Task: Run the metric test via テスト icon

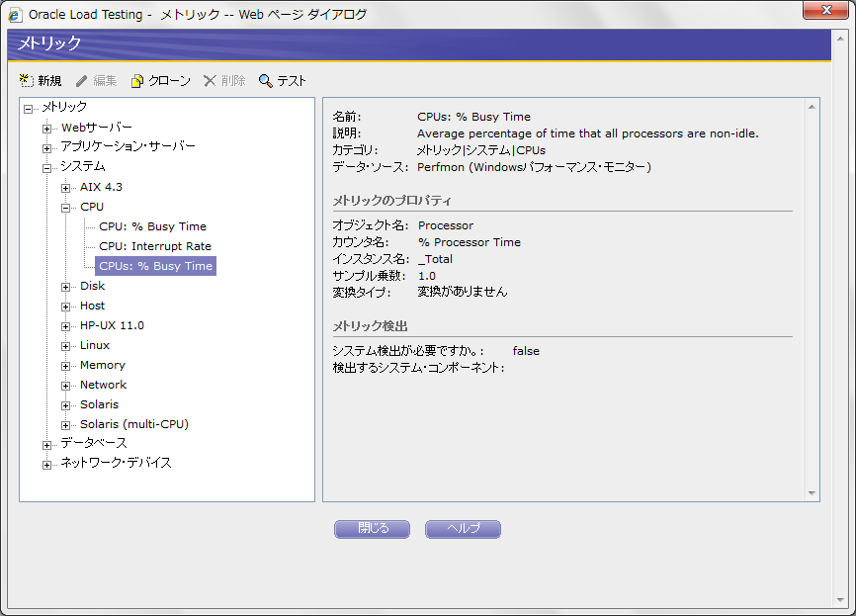Action: [282, 81]
